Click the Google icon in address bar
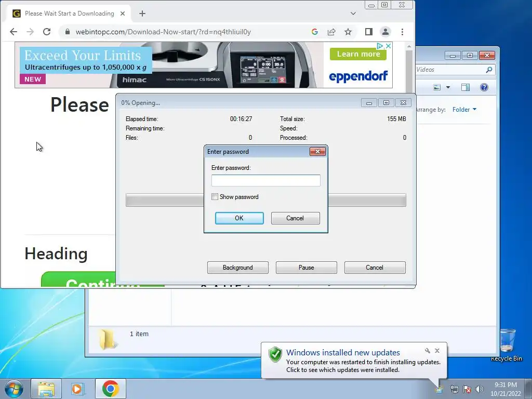532x399 pixels. [314, 32]
